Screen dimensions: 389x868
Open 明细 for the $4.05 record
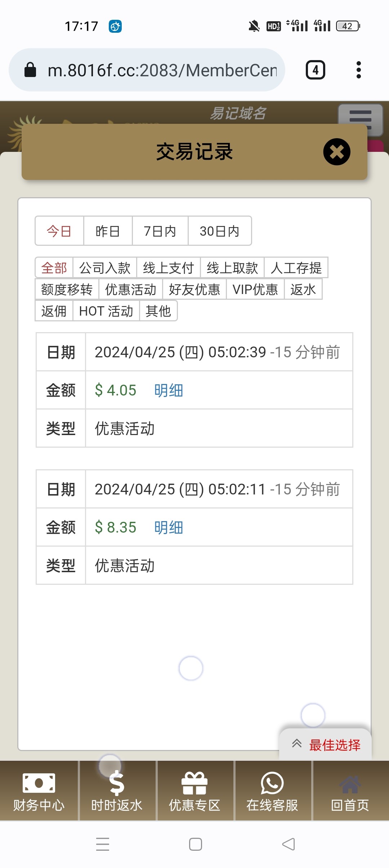[x=169, y=390]
